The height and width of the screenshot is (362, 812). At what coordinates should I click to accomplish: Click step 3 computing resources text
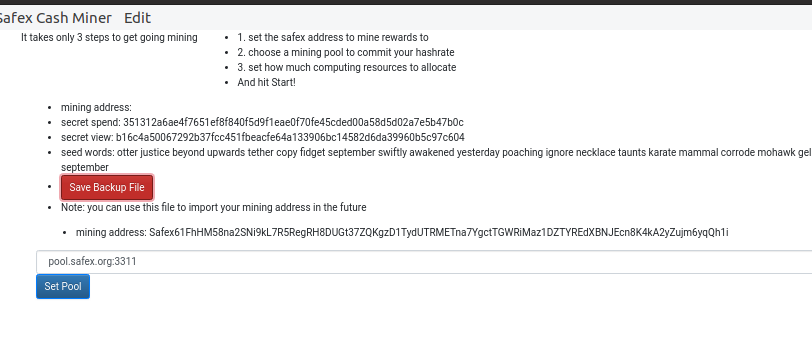click(347, 67)
